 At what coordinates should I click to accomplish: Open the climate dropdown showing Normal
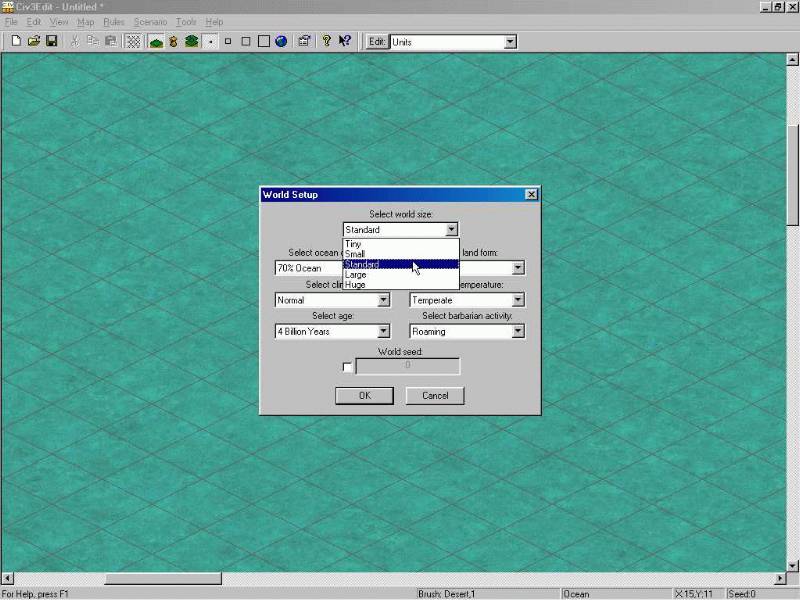[x=333, y=300]
